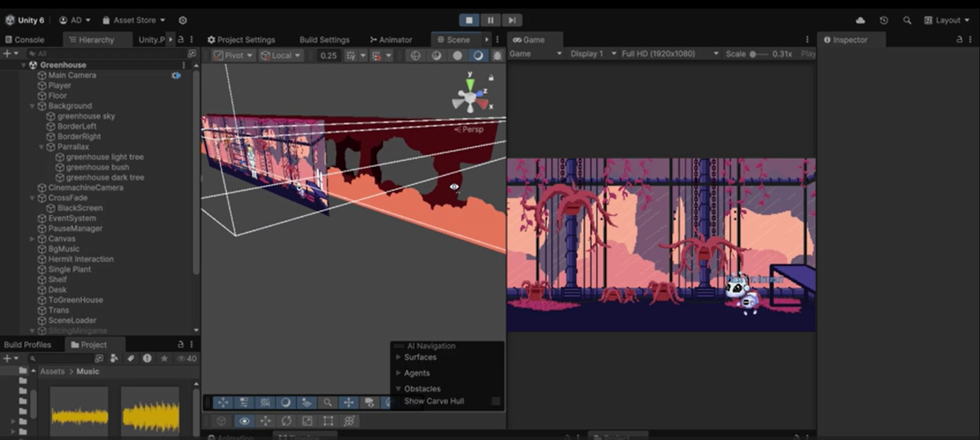Click the settings gear next to Asset Store
The width and height of the screenshot is (980, 440).
(x=183, y=20)
